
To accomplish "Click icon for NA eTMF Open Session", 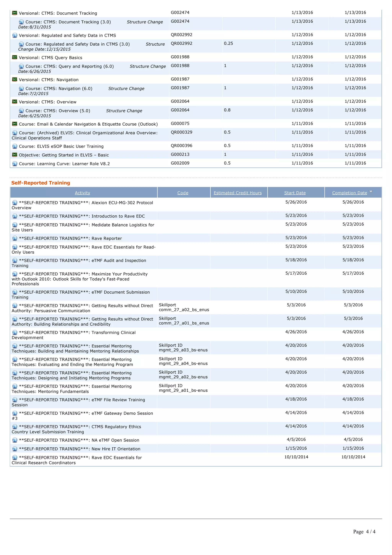I will click(15, 440).
